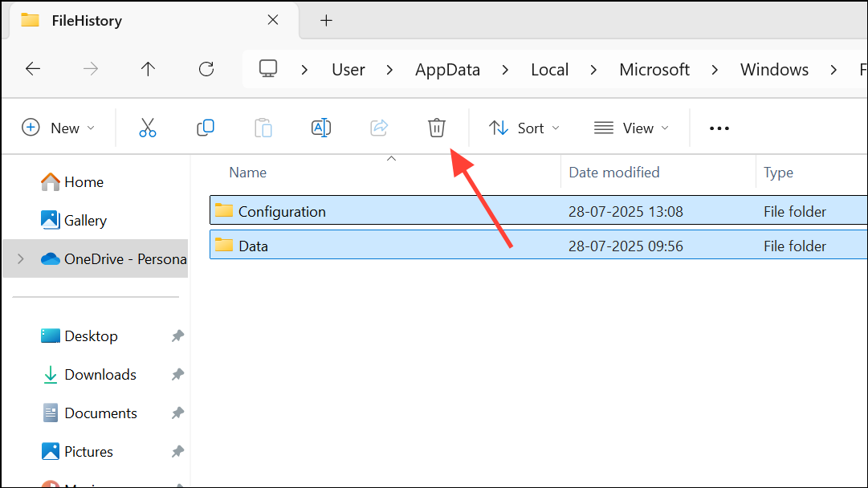Select the Data folder
This screenshot has width=868, height=488.
253,246
